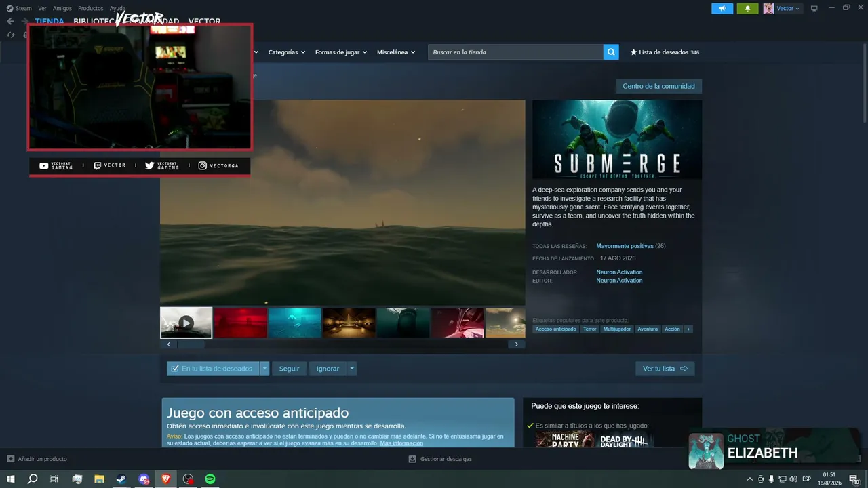This screenshot has width=868, height=488.
Task: Click the download icon beside Gestionar descargas
Action: 412,459
